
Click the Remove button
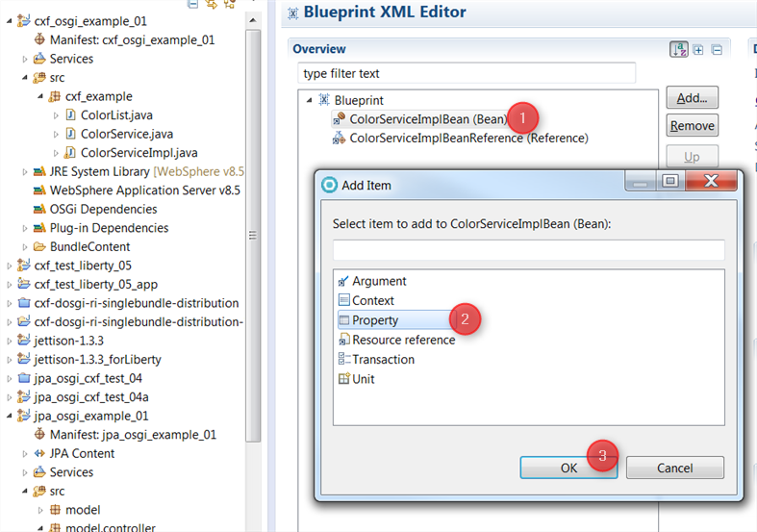[x=692, y=125]
